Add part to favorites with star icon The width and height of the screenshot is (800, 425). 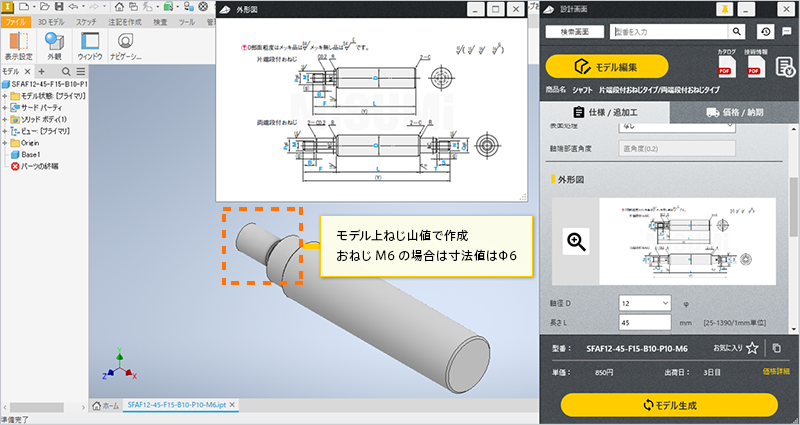tap(752, 348)
